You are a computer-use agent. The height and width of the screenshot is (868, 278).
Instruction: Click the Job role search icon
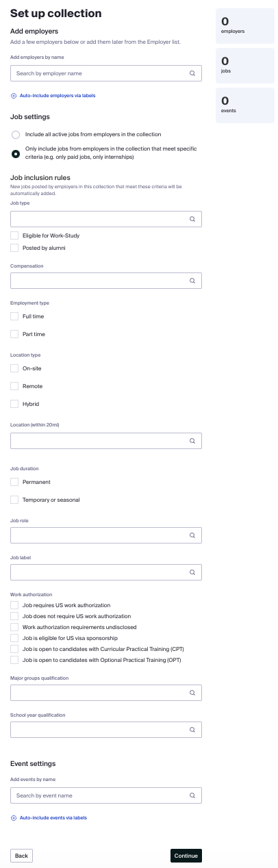[192, 535]
